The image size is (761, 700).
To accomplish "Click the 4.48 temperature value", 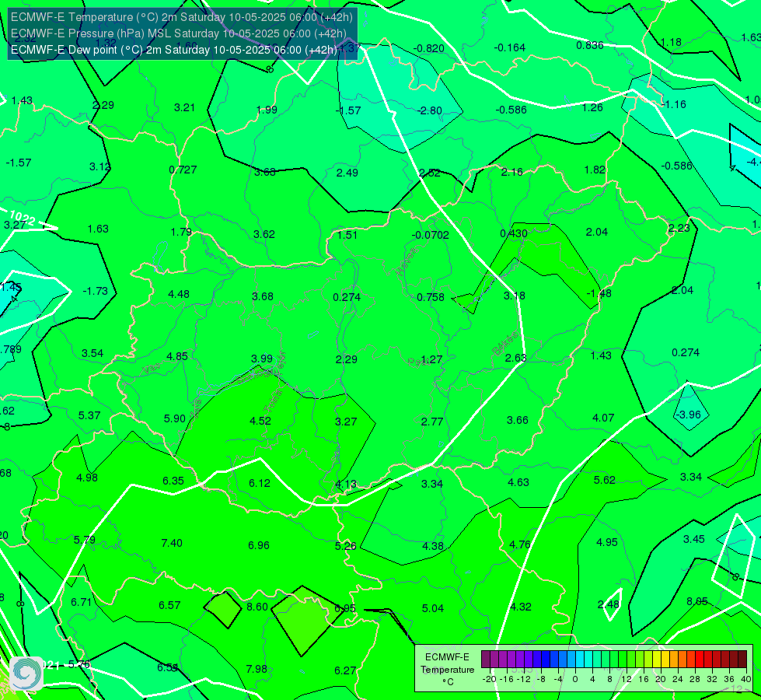I will tap(179, 294).
